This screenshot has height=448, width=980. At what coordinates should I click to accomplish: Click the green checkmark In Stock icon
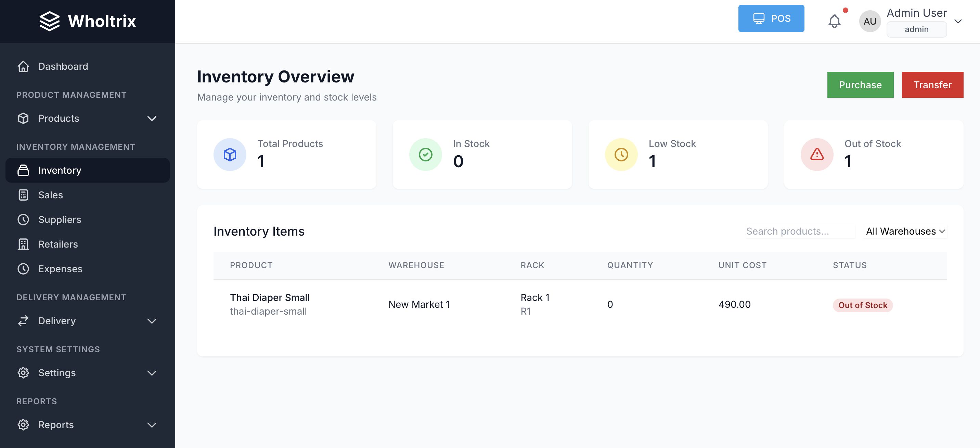click(x=425, y=154)
